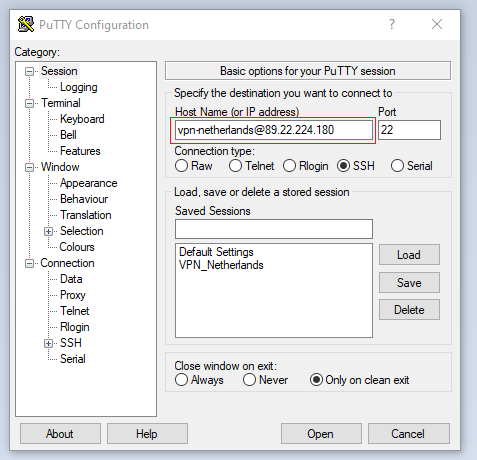The height and width of the screenshot is (460, 477).
Task: Collapse the Connection tree node
Action: (29, 263)
